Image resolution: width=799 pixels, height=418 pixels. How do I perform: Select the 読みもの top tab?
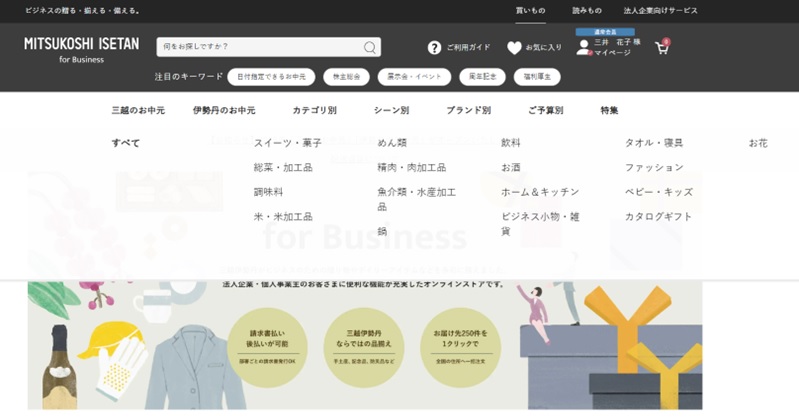tap(587, 10)
